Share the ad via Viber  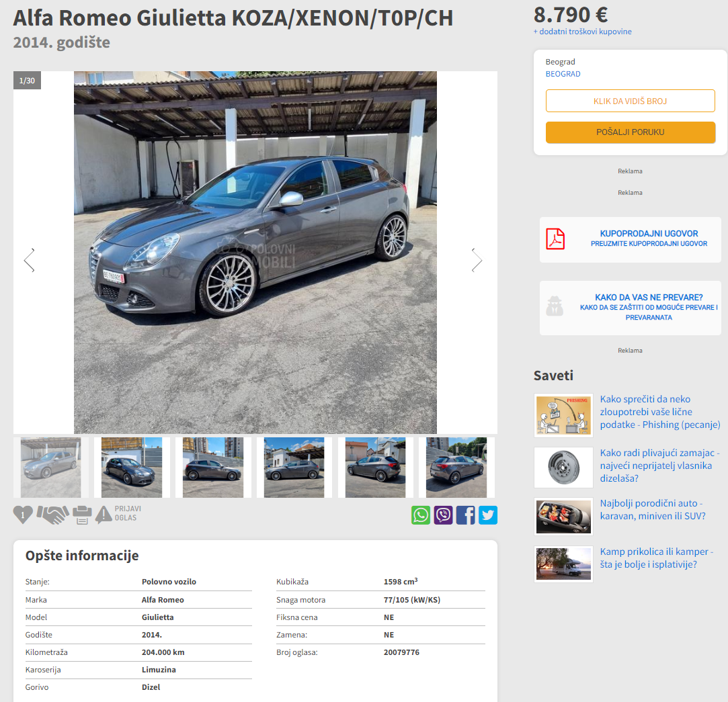click(444, 515)
